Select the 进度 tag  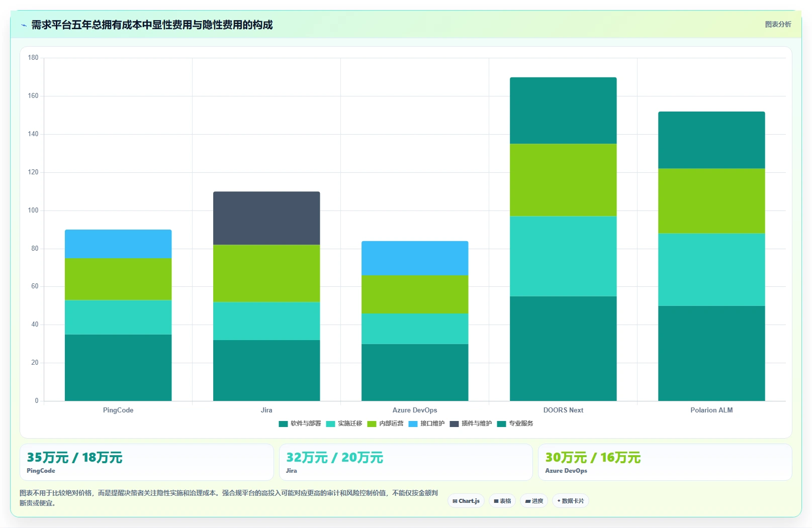[534, 501]
